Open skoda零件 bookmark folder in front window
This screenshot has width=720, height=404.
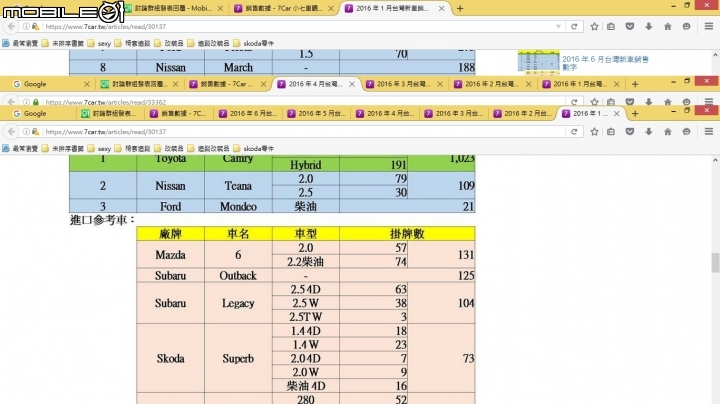click(253, 148)
